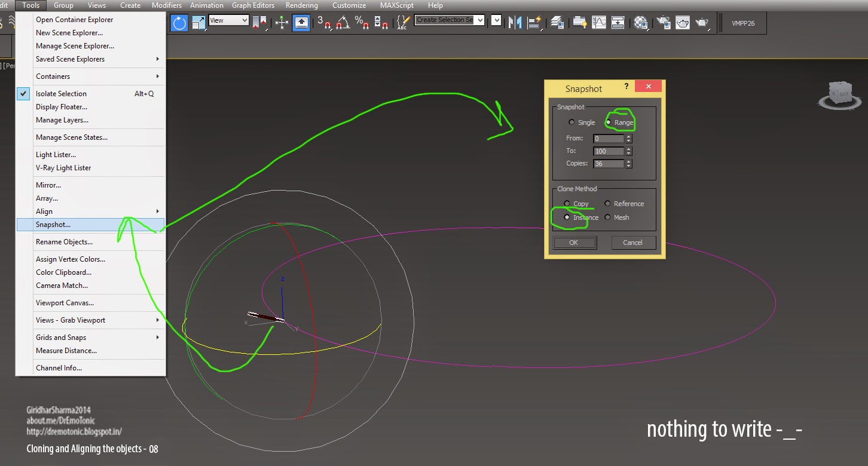
Task: Choose Mesh as the clone method
Action: [607, 217]
